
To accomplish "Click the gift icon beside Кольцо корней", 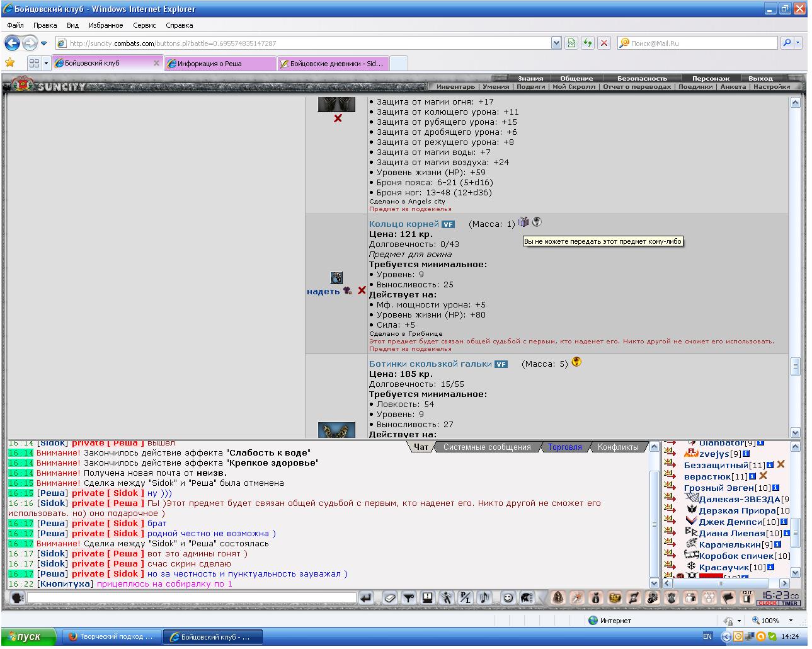I will click(523, 222).
